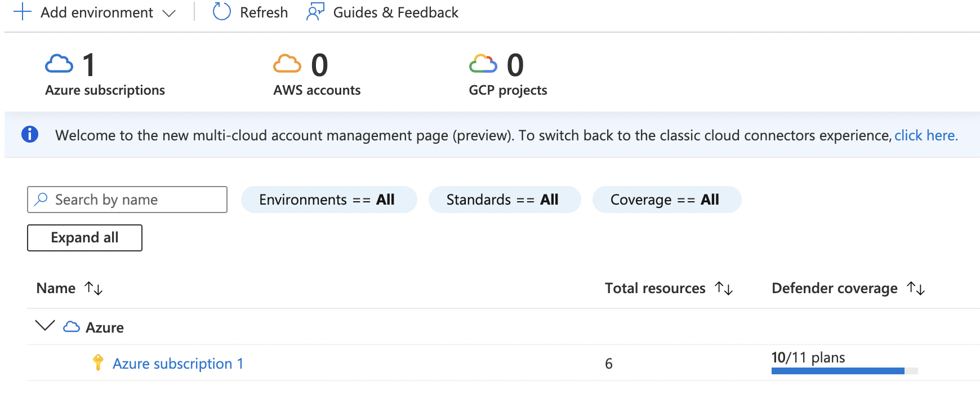Open the Add environment dropdown chevron

click(x=169, y=13)
